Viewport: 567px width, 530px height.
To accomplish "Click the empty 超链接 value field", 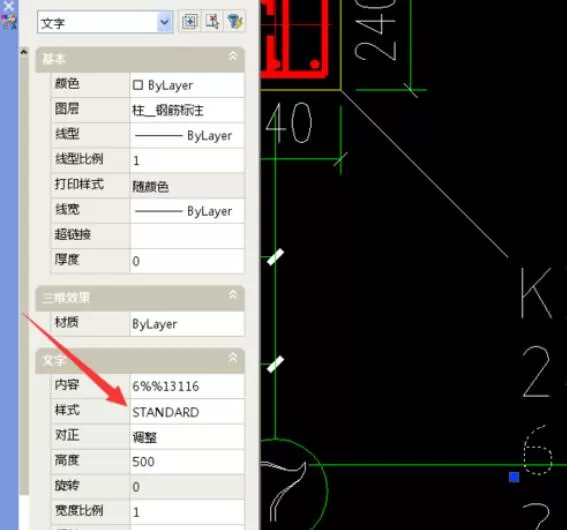I will point(187,236).
